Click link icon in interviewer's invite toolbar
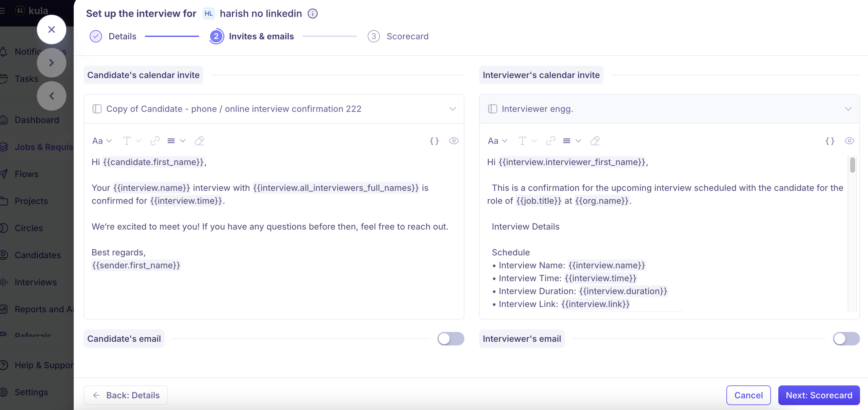Viewport: 868px width, 410px height. 551,141
